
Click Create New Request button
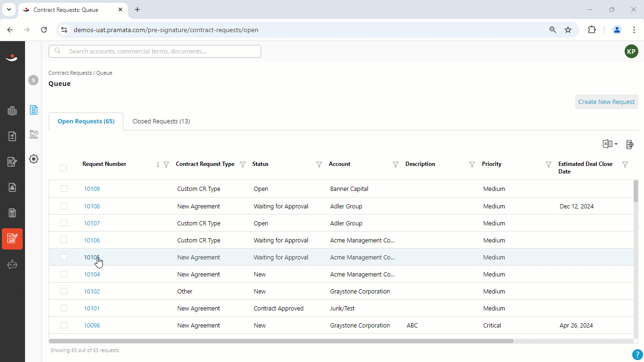click(607, 102)
